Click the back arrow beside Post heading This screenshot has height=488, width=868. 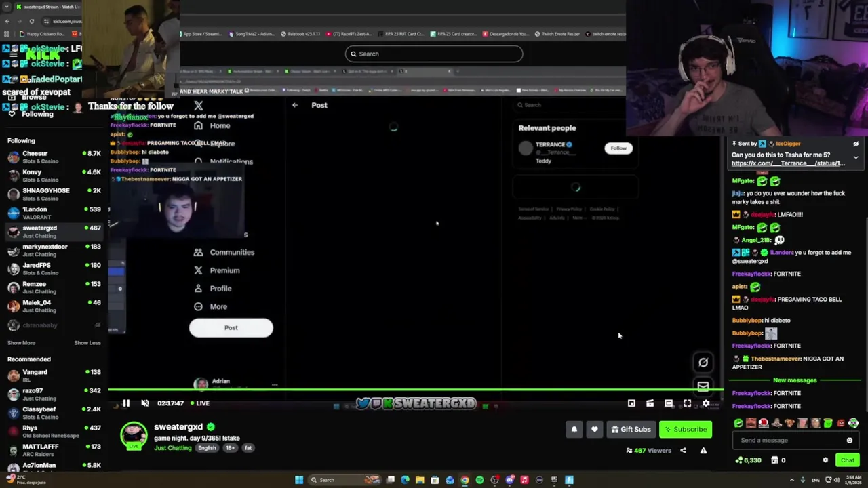pos(295,105)
